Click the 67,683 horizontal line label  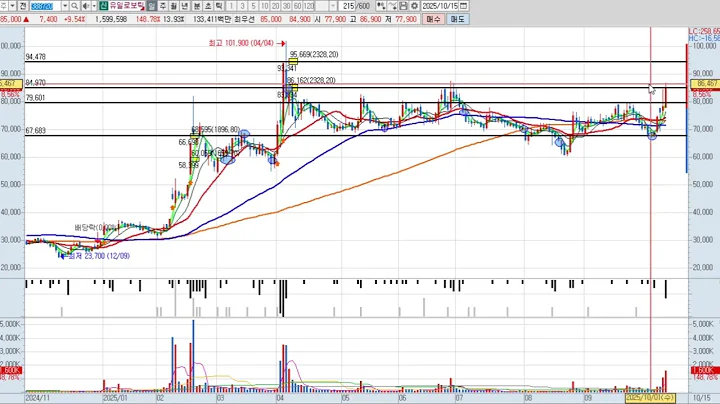coord(35,131)
